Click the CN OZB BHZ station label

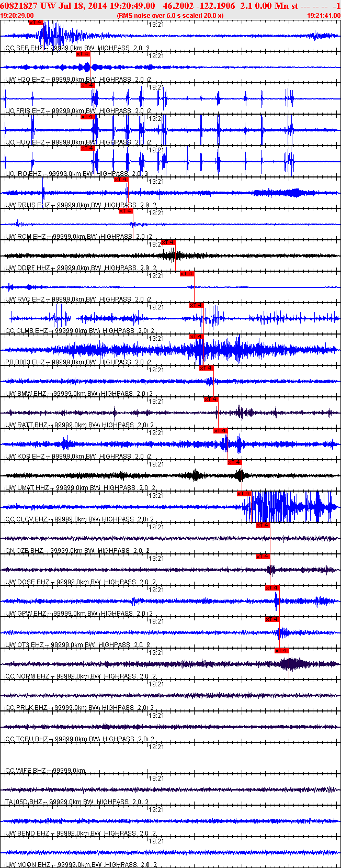pos(25,551)
